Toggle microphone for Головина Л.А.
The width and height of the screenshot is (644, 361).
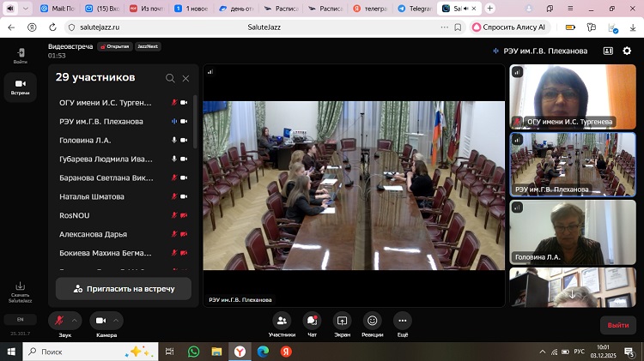point(173,140)
